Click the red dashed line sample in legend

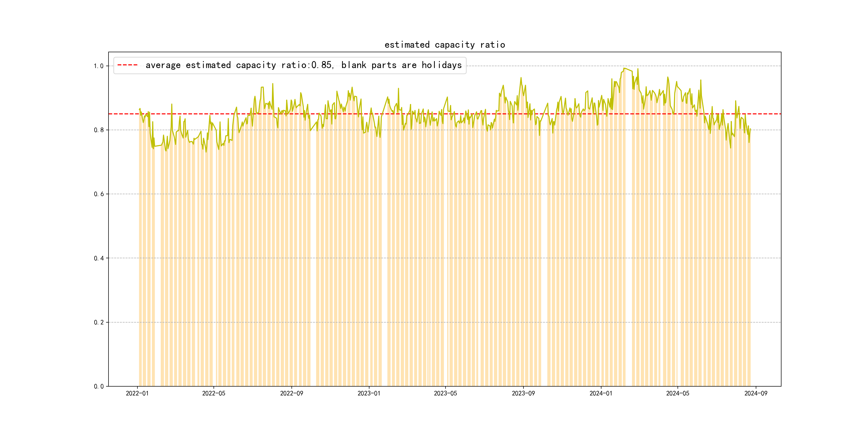click(x=127, y=65)
